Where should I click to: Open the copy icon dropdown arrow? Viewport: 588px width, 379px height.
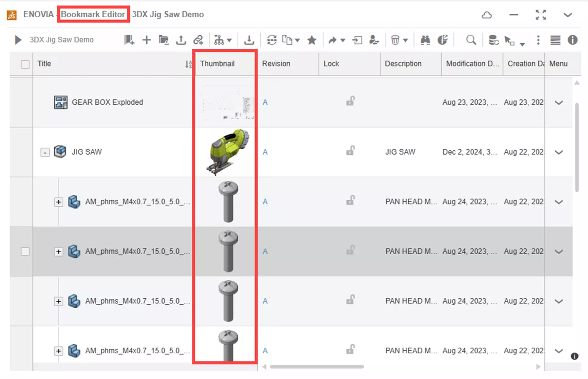[x=298, y=41]
